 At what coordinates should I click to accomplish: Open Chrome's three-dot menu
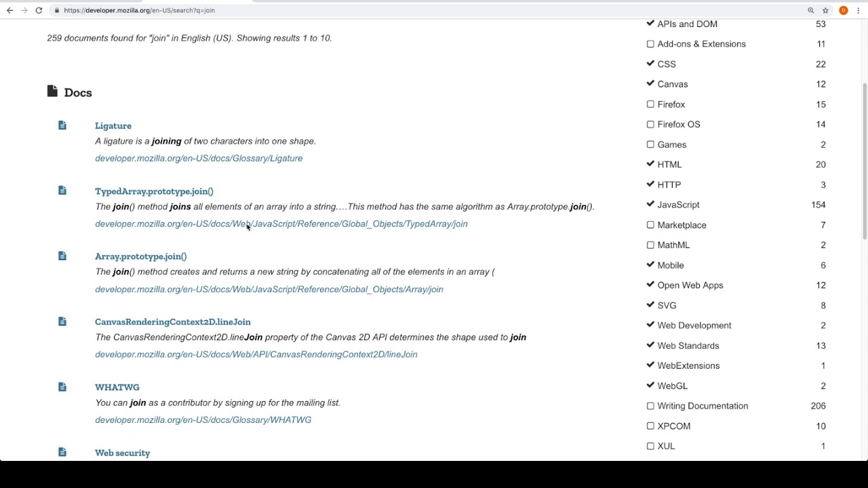tap(859, 10)
